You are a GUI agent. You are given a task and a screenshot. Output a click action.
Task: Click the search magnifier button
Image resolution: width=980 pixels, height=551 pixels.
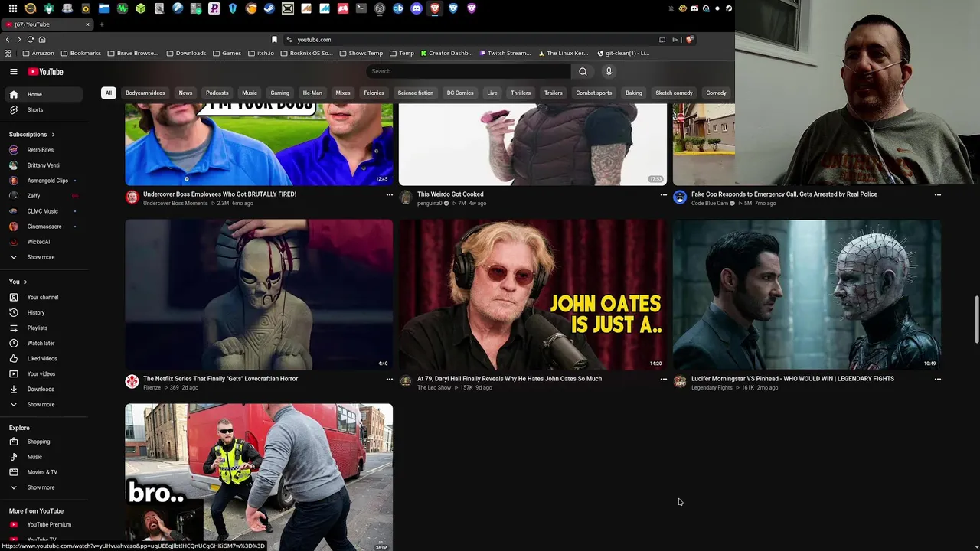(583, 71)
